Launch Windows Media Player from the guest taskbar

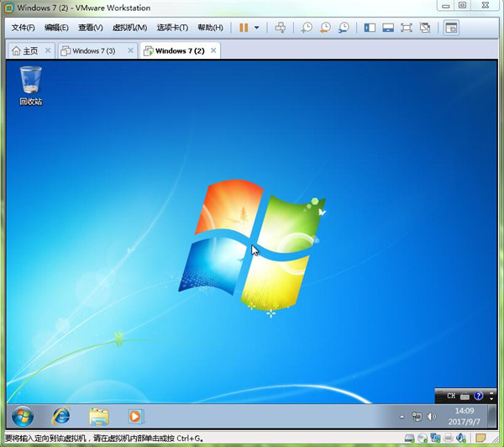point(135,417)
